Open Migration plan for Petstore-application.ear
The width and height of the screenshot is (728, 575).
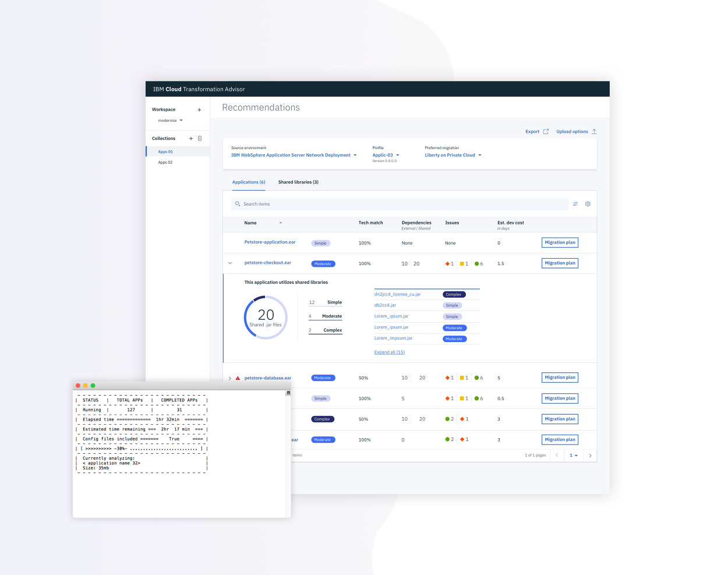click(559, 242)
